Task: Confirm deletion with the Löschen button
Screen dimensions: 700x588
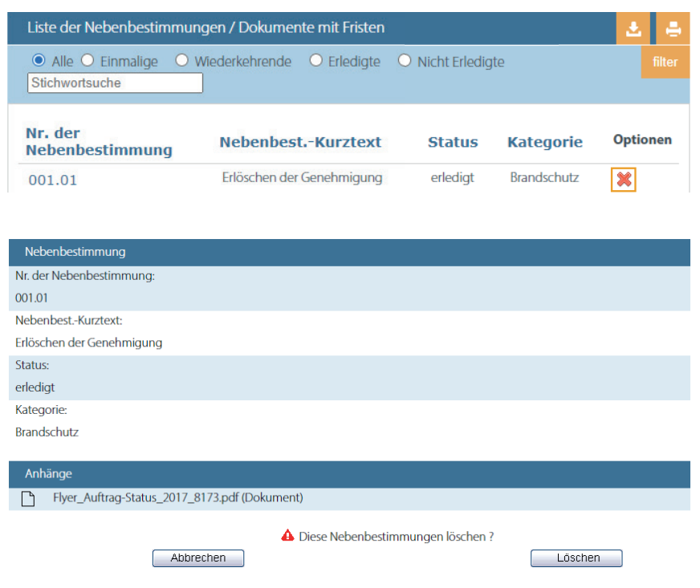Action: point(576,558)
